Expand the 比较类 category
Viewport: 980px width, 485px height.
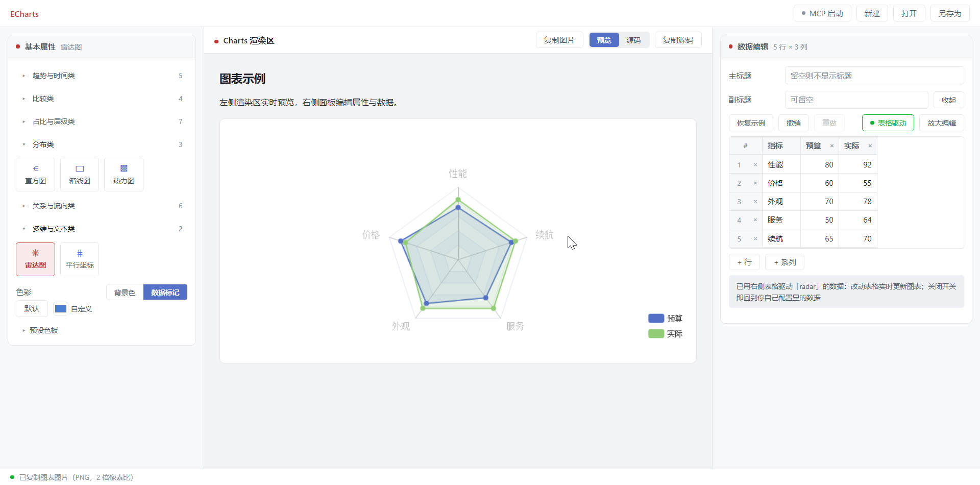click(102, 99)
